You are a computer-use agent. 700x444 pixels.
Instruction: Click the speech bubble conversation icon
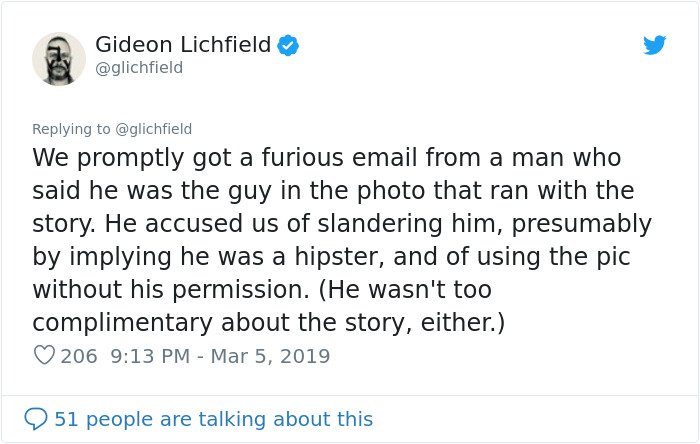tap(36, 419)
